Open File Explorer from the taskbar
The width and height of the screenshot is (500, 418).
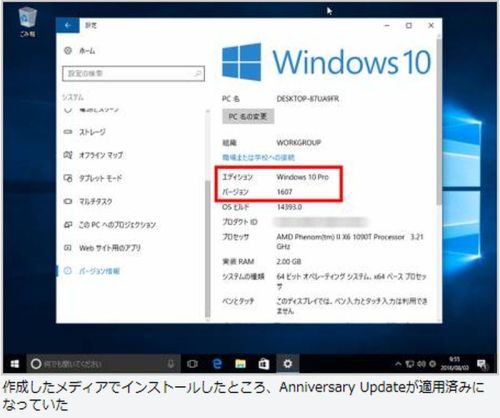point(240,364)
